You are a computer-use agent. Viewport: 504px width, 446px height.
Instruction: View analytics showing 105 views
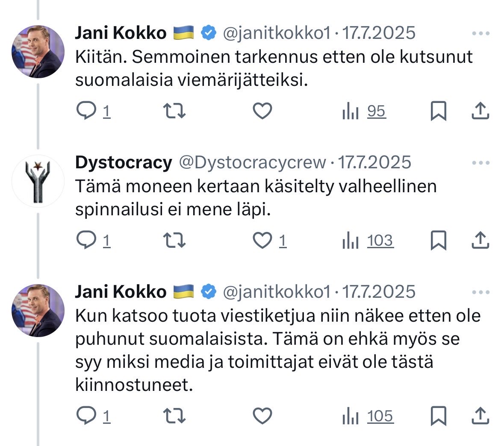368,416
